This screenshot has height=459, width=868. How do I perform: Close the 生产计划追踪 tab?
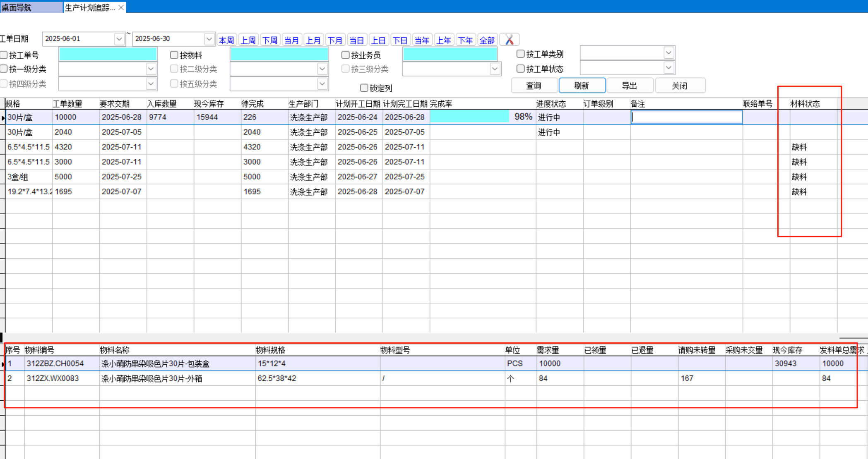tap(121, 7)
